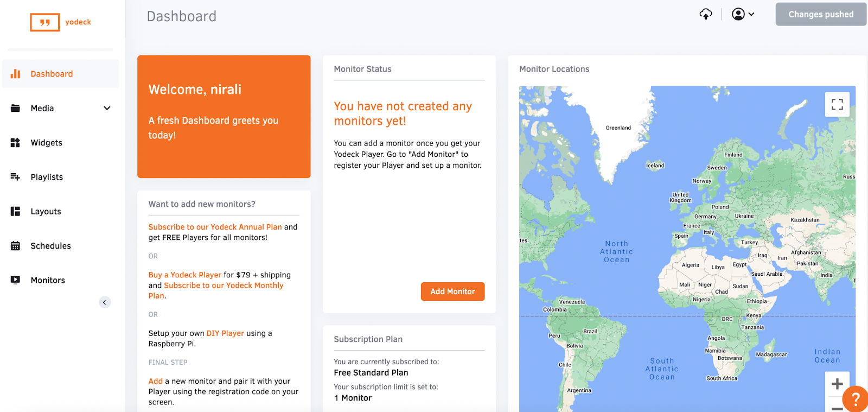This screenshot has width=868, height=412.
Task: Click the Dashboard bar chart icon
Action: tap(15, 74)
